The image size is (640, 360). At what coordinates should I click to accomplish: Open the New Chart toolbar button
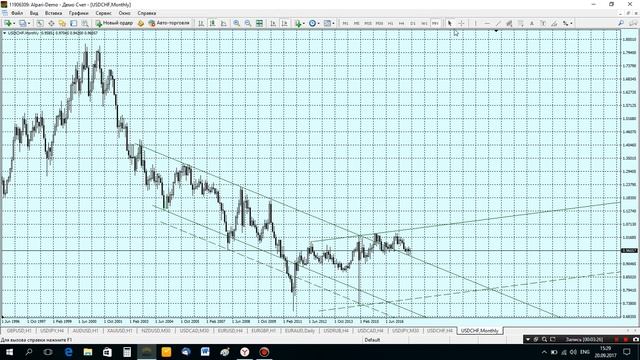tap(7, 23)
